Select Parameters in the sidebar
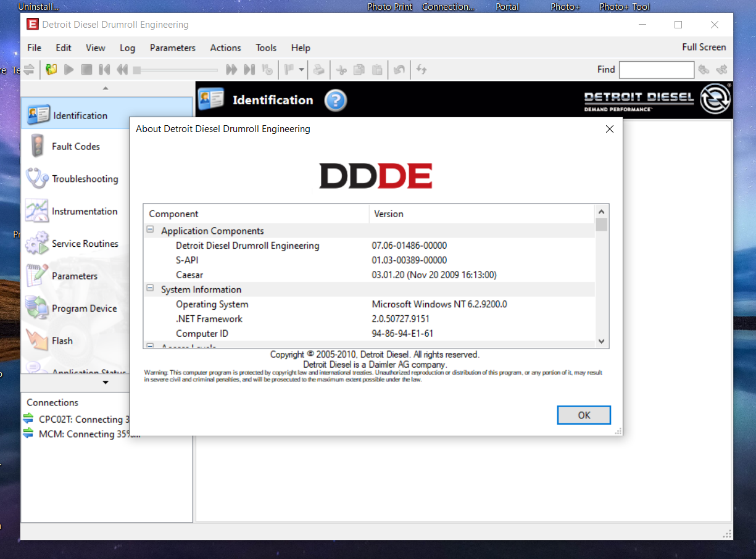756x559 pixels. [75, 276]
